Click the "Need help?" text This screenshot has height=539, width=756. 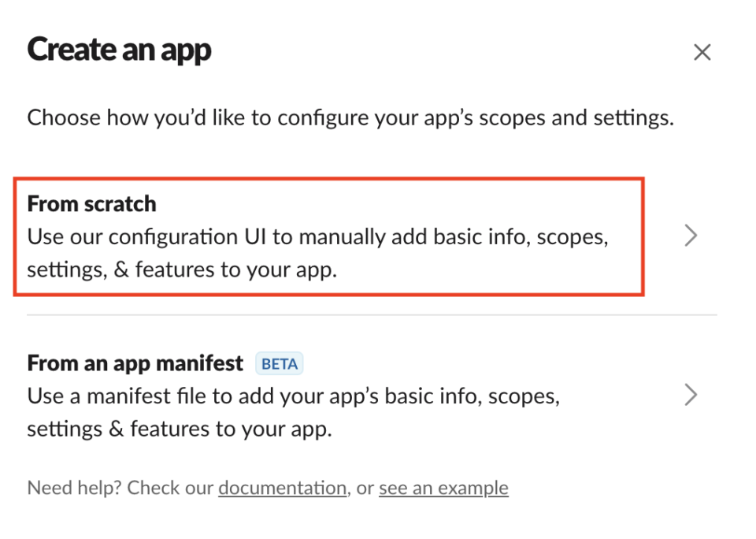pos(75,489)
